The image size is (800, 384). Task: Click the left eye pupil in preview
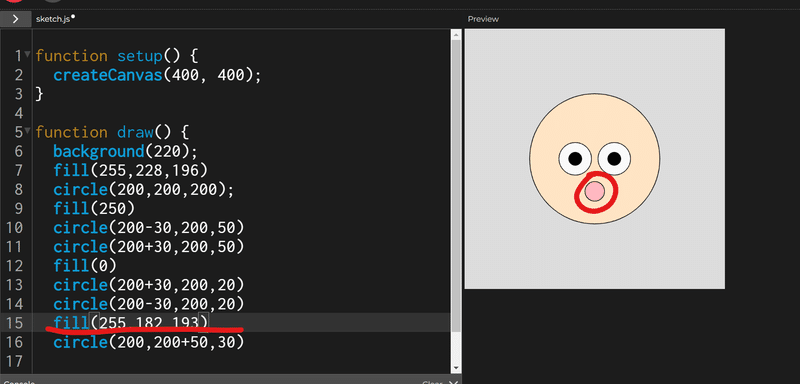point(575,159)
